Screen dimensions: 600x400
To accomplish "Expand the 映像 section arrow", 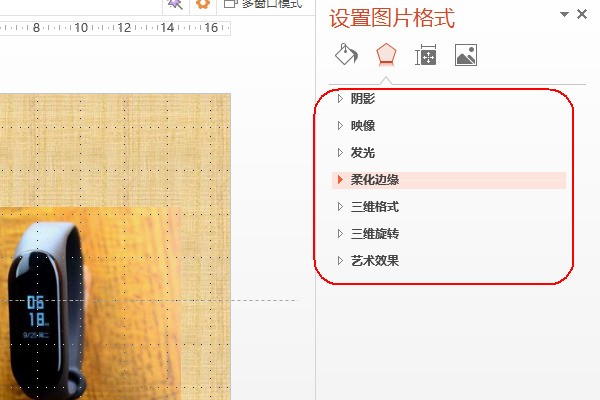I will pos(340,126).
